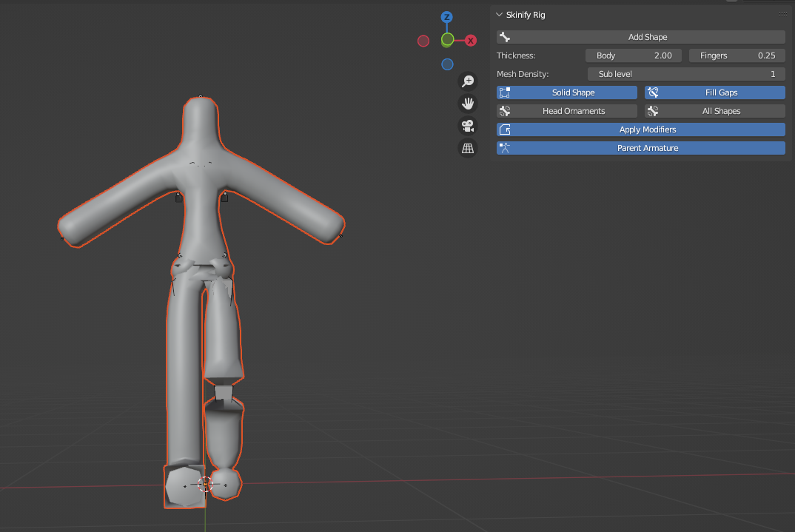Click the 'Skinify Rig' panel title
The height and width of the screenshot is (532, 795).
point(526,15)
